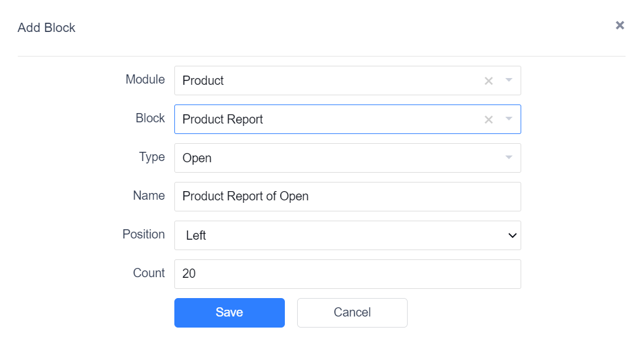The width and height of the screenshot is (644, 354).
Task: Click into the Count field showing 20
Action: (348, 274)
